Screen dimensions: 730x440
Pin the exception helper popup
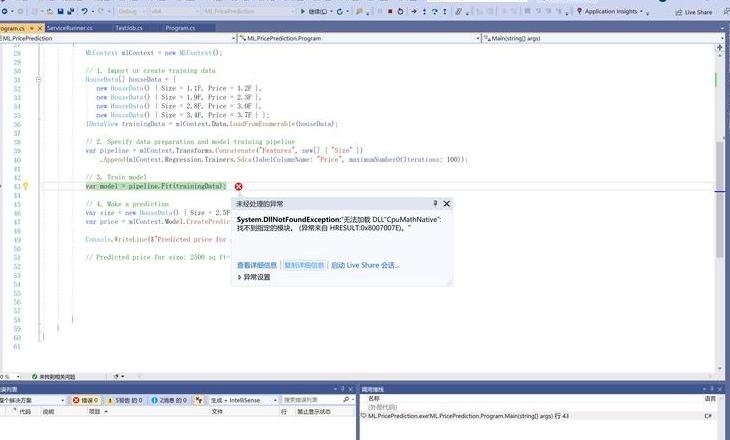click(435, 203)
